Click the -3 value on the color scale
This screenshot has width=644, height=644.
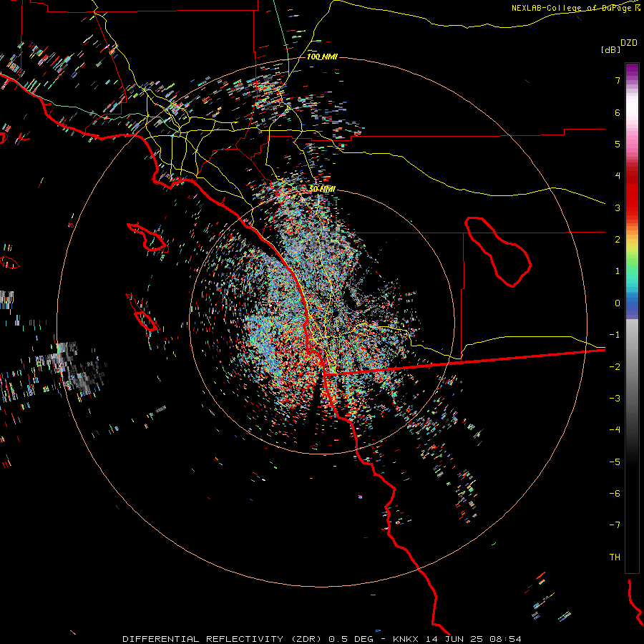(615, 399)
